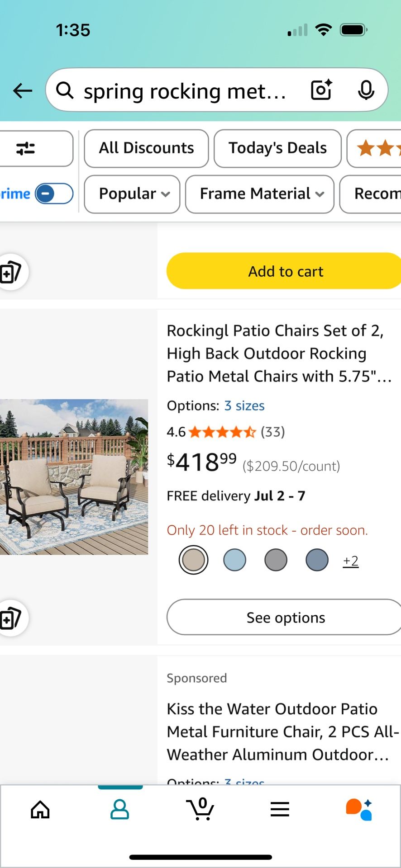Open the shopping cart icon
This screenshot has height=868, width=401.
200,809
